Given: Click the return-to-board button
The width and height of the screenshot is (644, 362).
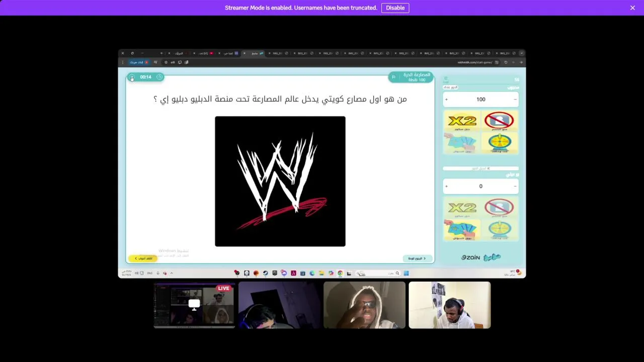Looking at the screenshot, I should tap(418, 258).
